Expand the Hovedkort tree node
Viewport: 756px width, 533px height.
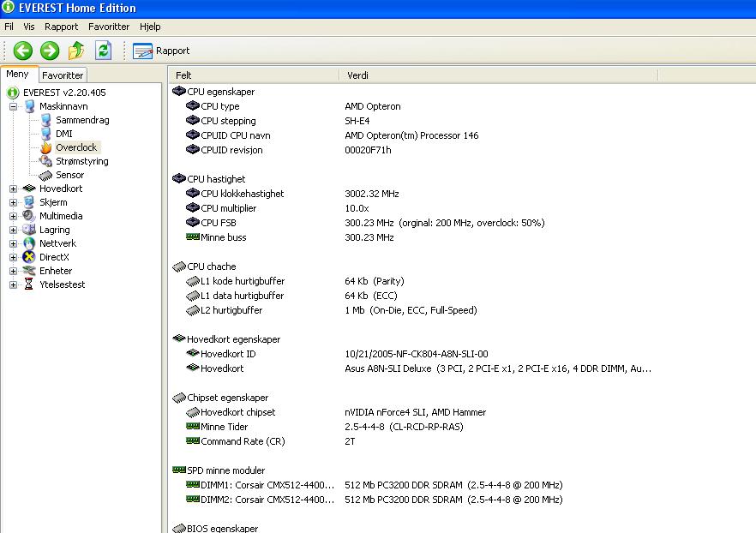13,189
